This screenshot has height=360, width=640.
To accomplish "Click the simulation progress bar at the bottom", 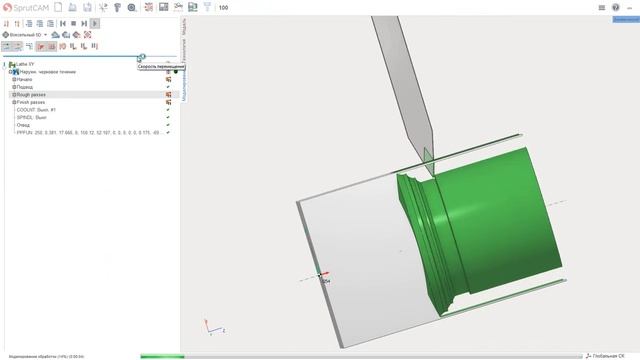I will 361,357.
